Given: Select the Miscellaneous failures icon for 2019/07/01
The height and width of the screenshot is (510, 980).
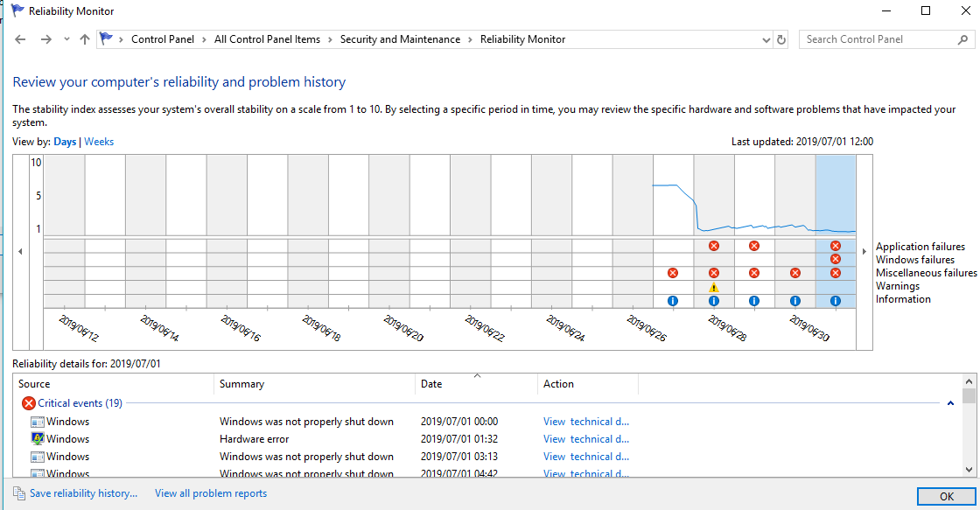Looking at the screenshot, I should [836, 273].
